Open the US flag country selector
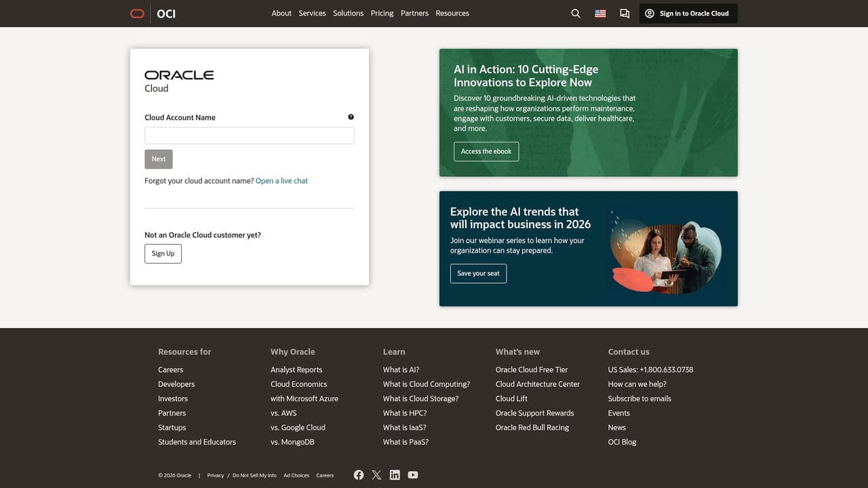Image resolution: width=868 pixels, height=488 pixels. 599,13
